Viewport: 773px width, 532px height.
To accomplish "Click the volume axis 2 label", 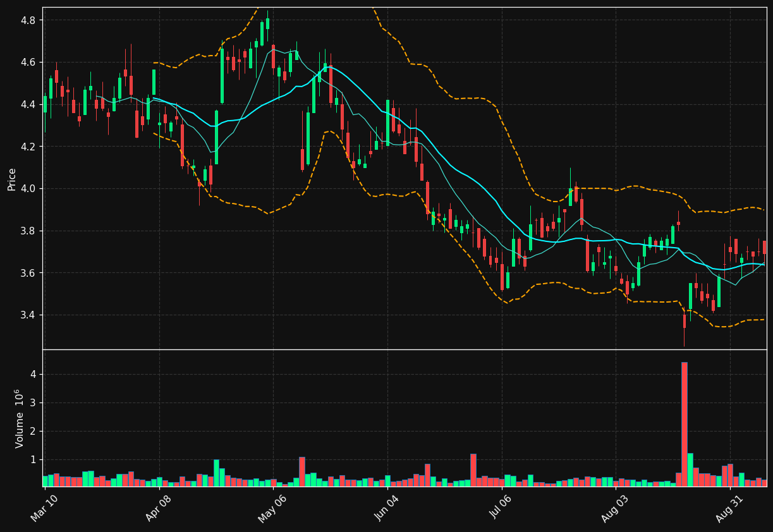I will tap(33, 431).
